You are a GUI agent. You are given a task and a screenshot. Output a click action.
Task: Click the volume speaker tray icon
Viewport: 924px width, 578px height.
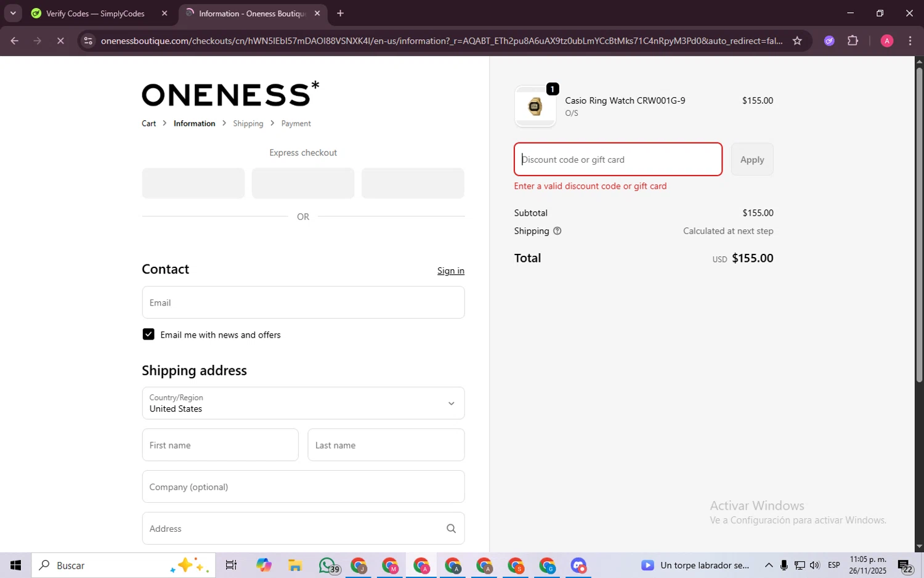(x=815, y=565)
